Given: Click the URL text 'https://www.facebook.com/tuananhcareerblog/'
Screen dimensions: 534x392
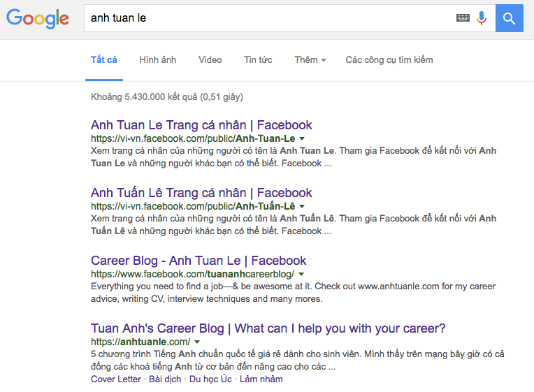Looking at the screenshot, I should pos(192,274).
